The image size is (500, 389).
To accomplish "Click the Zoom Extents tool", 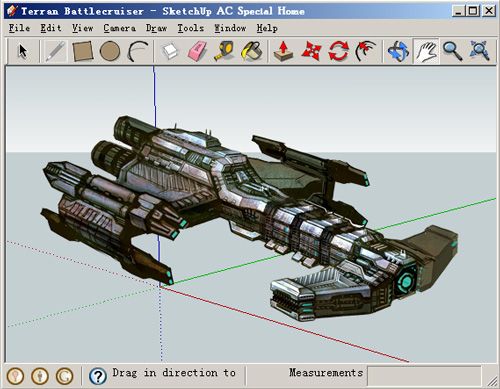I will [479, 51].
